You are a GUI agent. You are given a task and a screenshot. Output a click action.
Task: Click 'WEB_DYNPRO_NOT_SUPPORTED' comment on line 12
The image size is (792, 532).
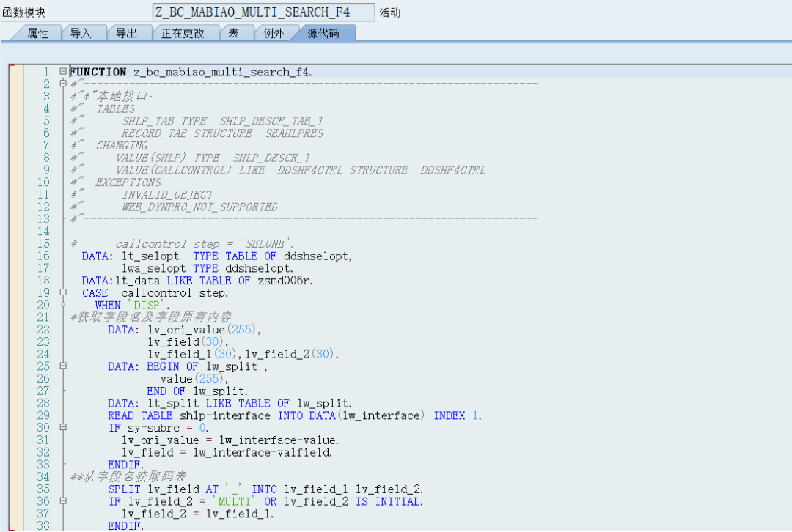tap(199, 207)
